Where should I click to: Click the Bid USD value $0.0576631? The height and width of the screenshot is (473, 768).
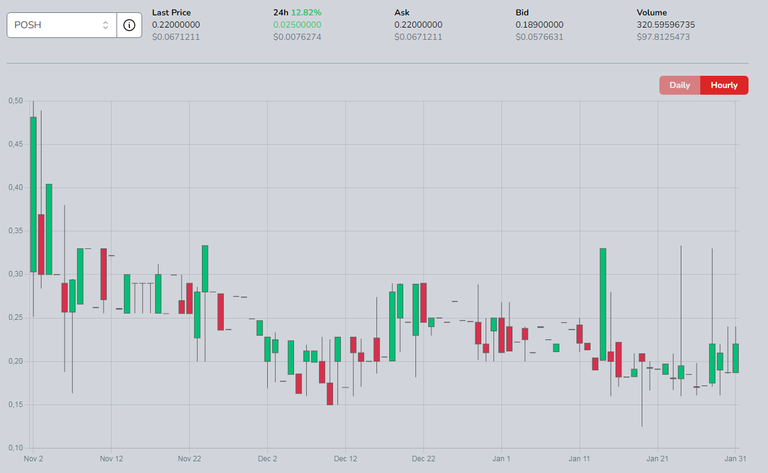coord(539,37)
